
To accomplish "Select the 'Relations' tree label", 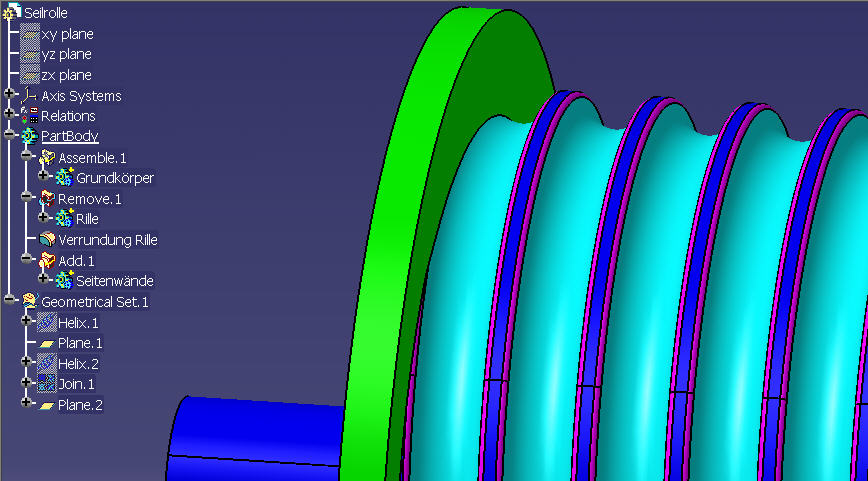I will (x=68, y=116).
